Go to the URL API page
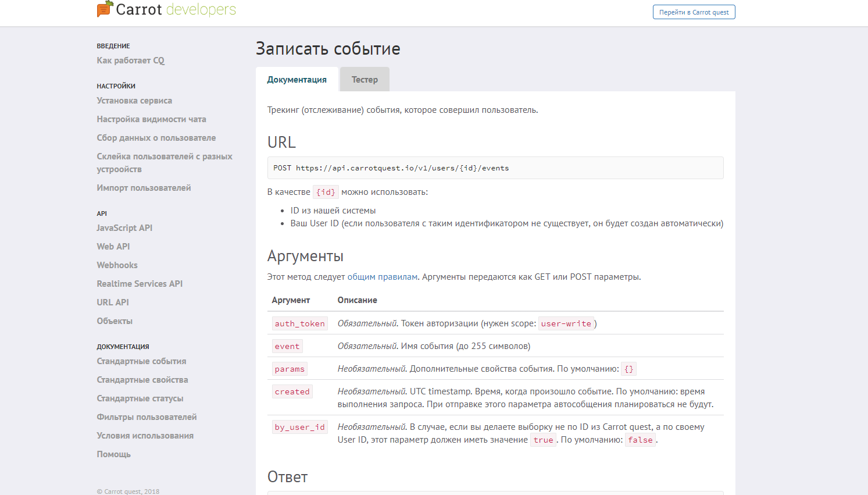The image size is (868, 495). click(113, 302)
